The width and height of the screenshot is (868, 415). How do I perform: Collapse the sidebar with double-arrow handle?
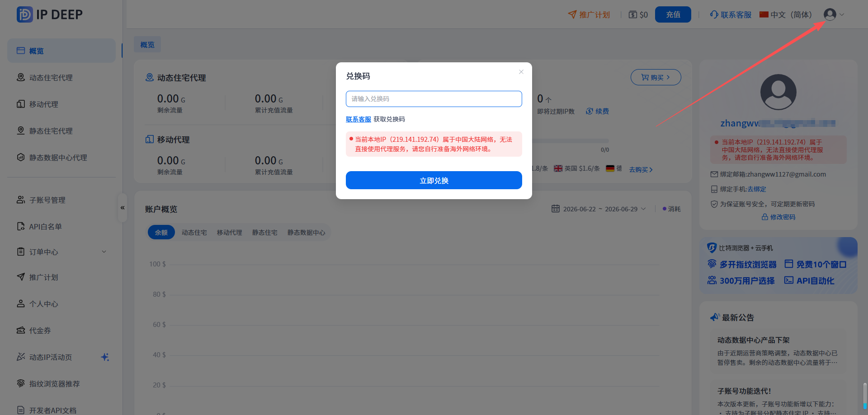pyautogui.click(x=123, y=208)
